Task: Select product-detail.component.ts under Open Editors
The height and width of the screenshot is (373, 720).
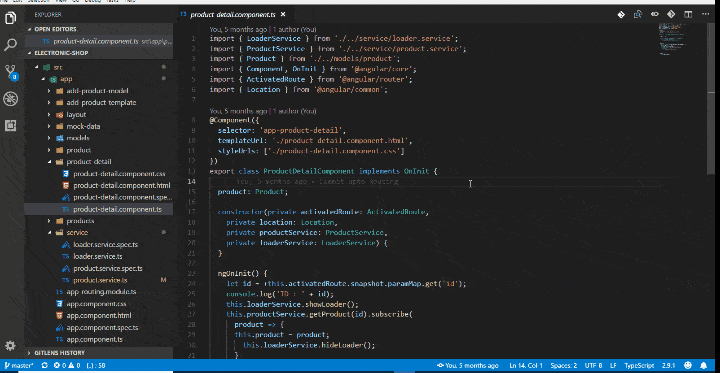Action: click(x=99, y=41)
